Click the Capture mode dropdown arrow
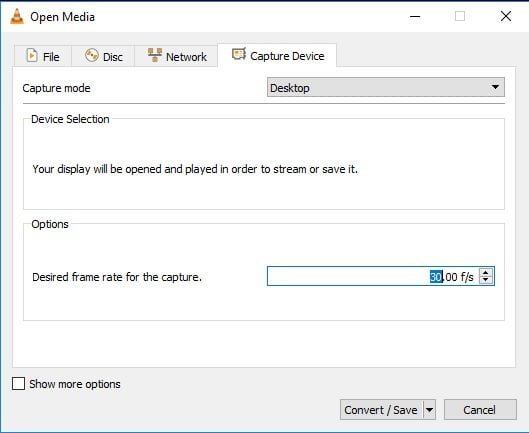 pos(495,87)
